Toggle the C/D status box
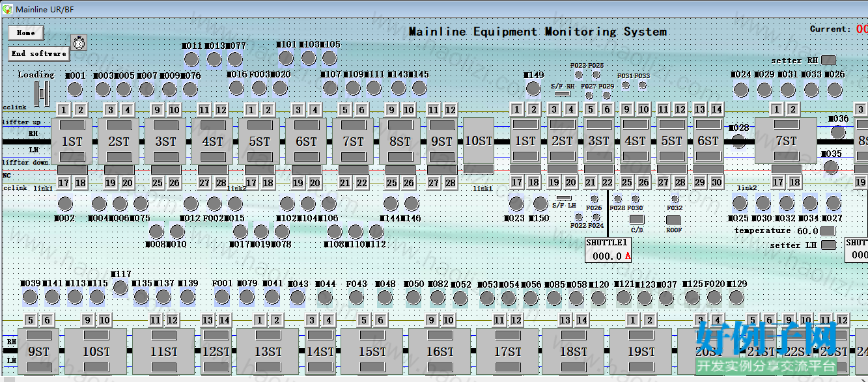Screen dimensions: 868x382 point(637,220)
